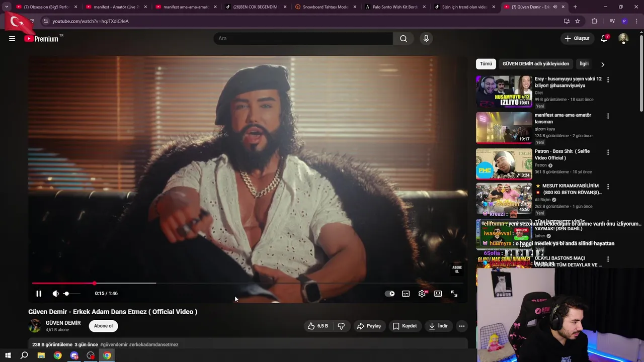Click the search magnifier button
The height and width of the screenshot is (362, 644).
coord(404,39)
